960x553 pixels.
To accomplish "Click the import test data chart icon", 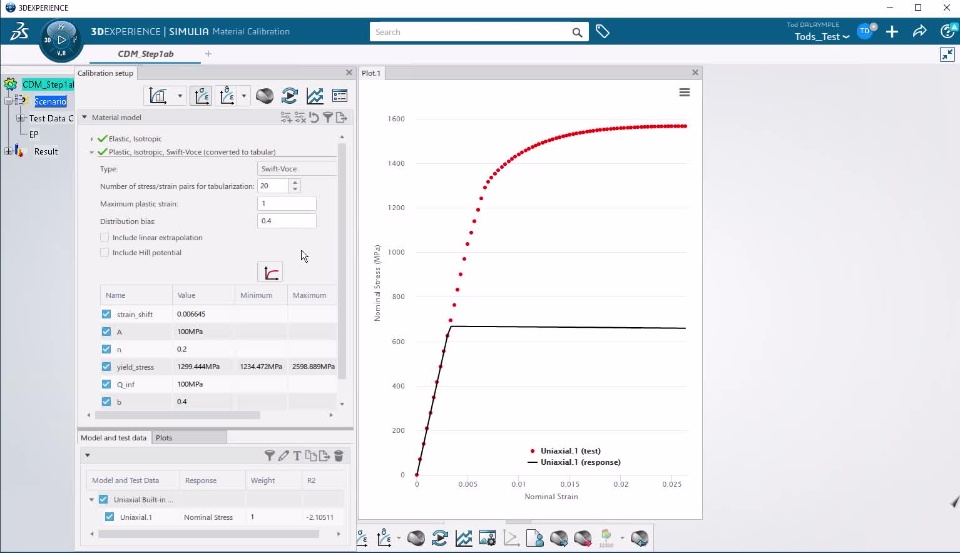I will coord(158,96).
